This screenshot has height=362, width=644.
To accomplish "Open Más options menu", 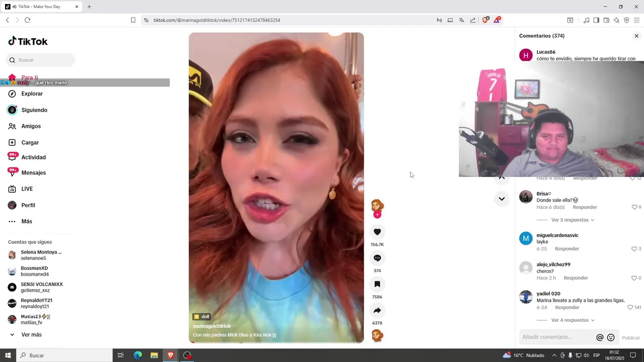I will click(27, 221).
